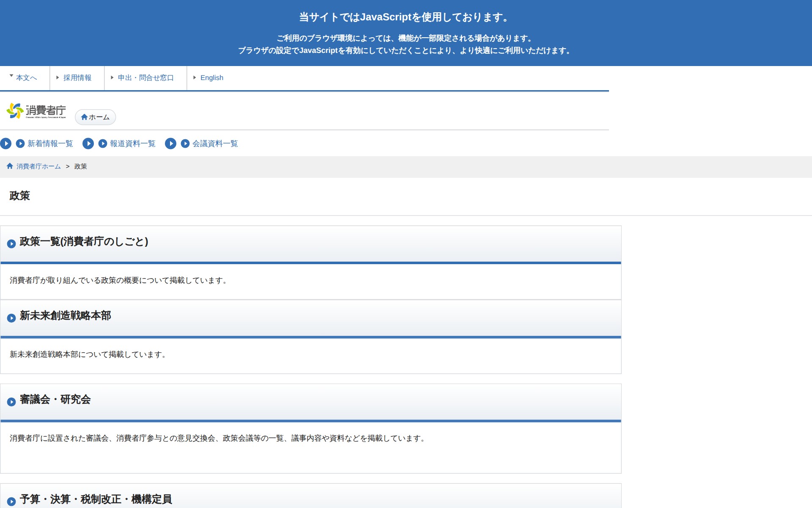
Task: Click the home icon beside ホーム
Action: 84,117
